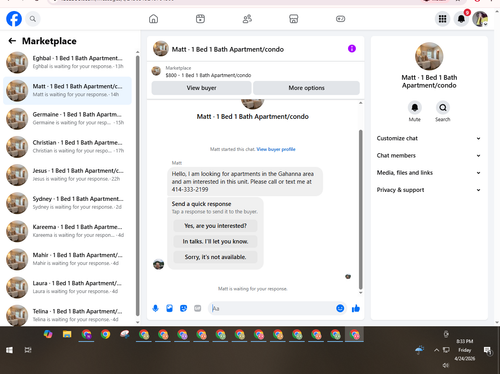Viewport: 500px width, 374px height.
Task: Expand Privacy & support section
Action: coord(429,190)
